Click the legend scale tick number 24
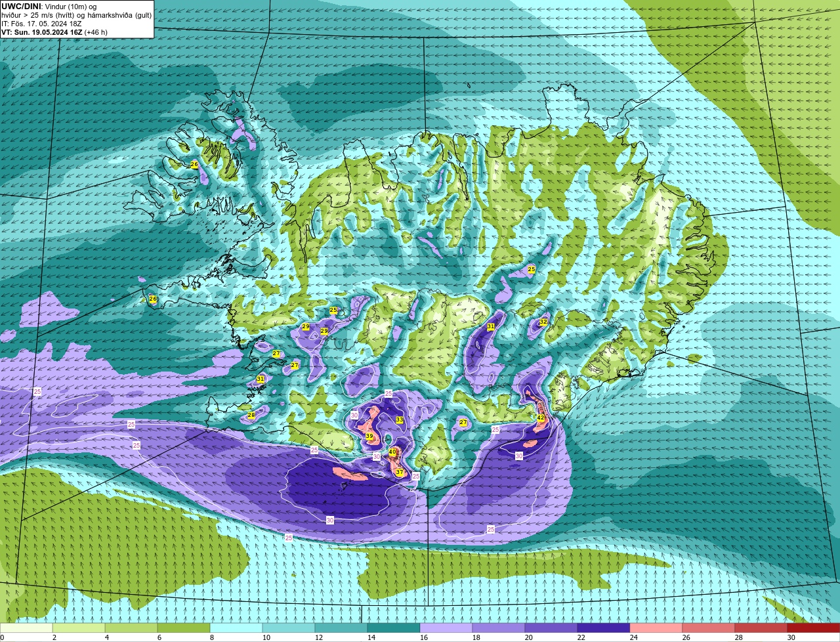 (634, 637)
